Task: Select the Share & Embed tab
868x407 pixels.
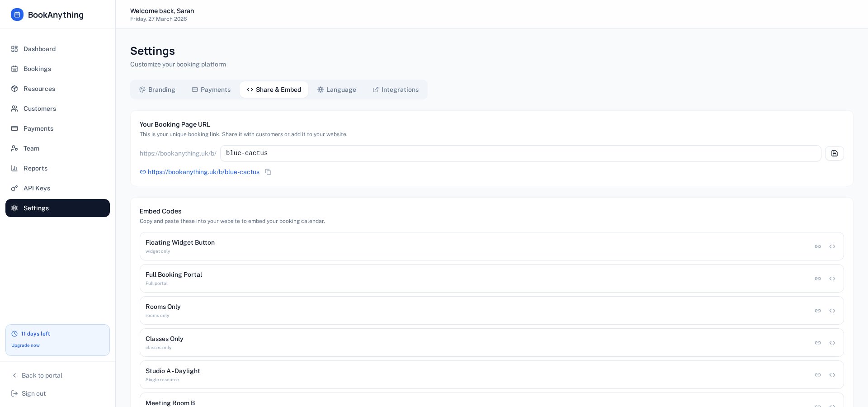Action: tap(274, 90)
